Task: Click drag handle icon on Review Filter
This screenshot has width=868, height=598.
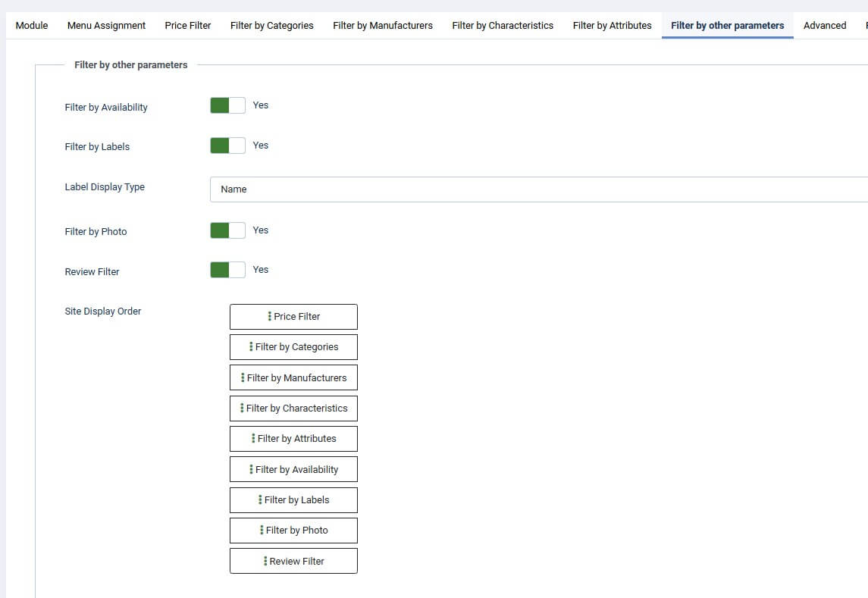Action: coord(265,562)
